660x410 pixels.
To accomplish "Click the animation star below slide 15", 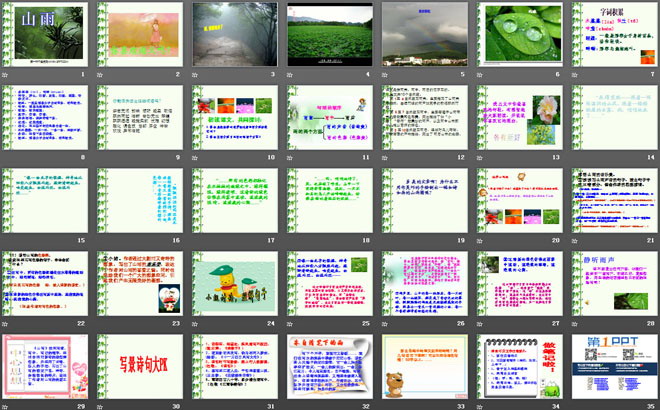I will tap(6, 240).
